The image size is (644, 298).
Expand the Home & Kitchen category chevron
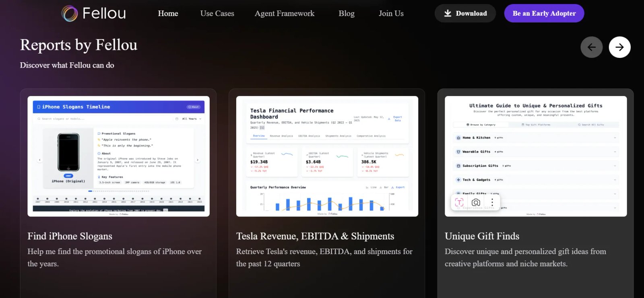point(615,138)
